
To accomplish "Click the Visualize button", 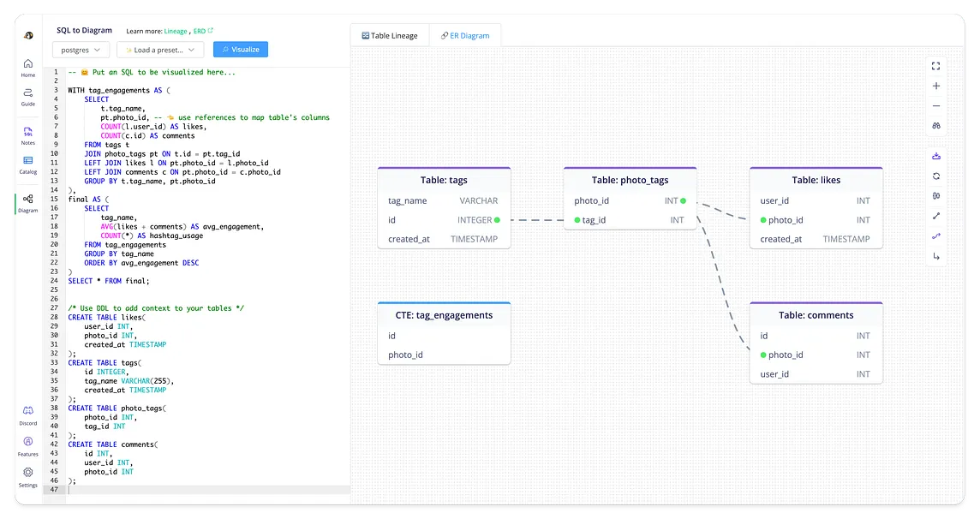I will (240, 50).
